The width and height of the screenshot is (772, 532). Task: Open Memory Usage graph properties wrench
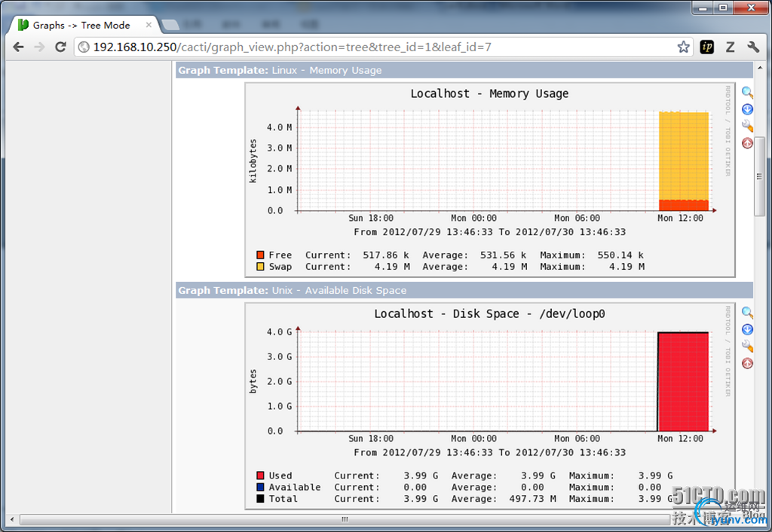pos(747,126)
